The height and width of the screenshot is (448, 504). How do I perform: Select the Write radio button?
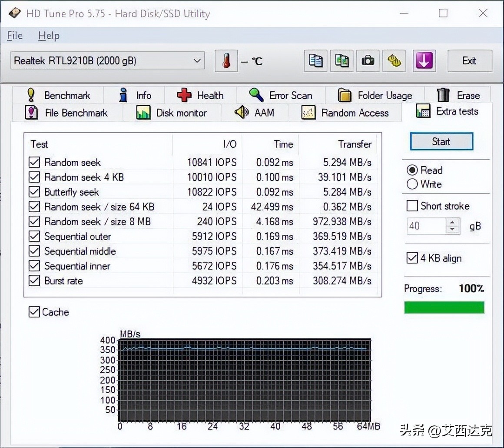click(412, 184)
